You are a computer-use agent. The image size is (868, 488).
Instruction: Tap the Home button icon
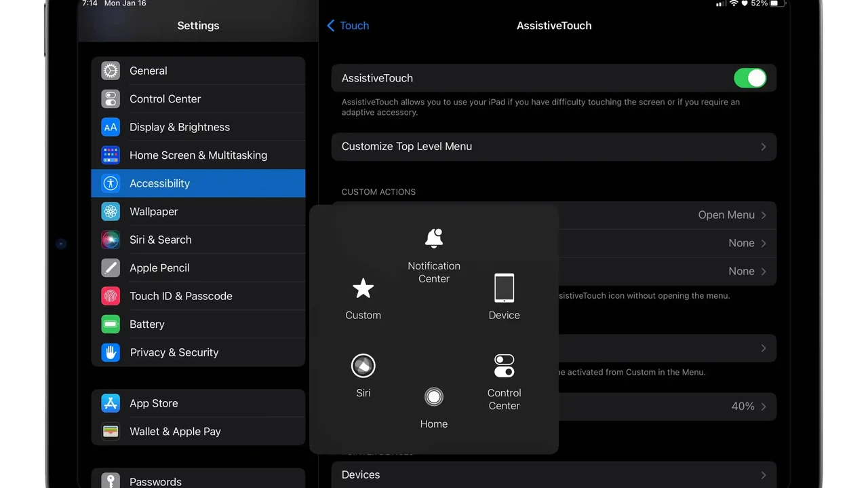434,397
